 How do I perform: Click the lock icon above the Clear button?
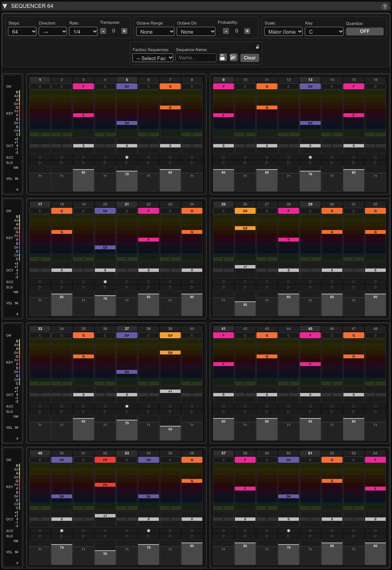tap(257, 47)
